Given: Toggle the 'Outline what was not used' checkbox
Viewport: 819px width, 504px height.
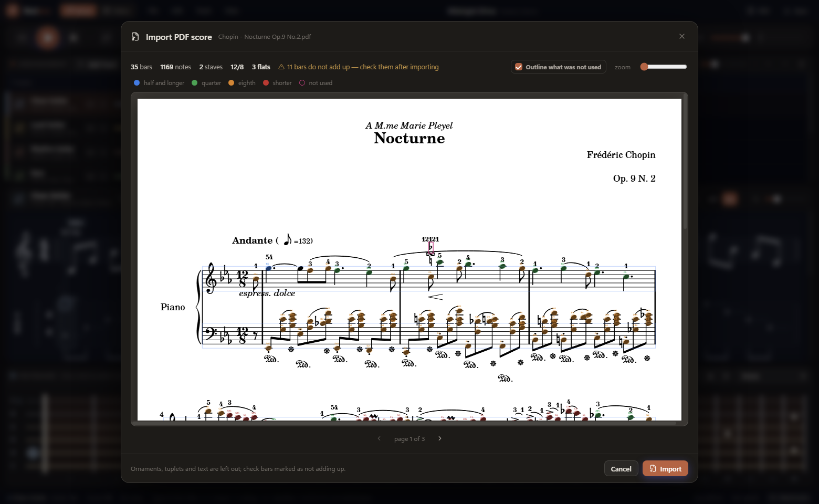Looking at the screenshot, I should [x=519, y=67].
